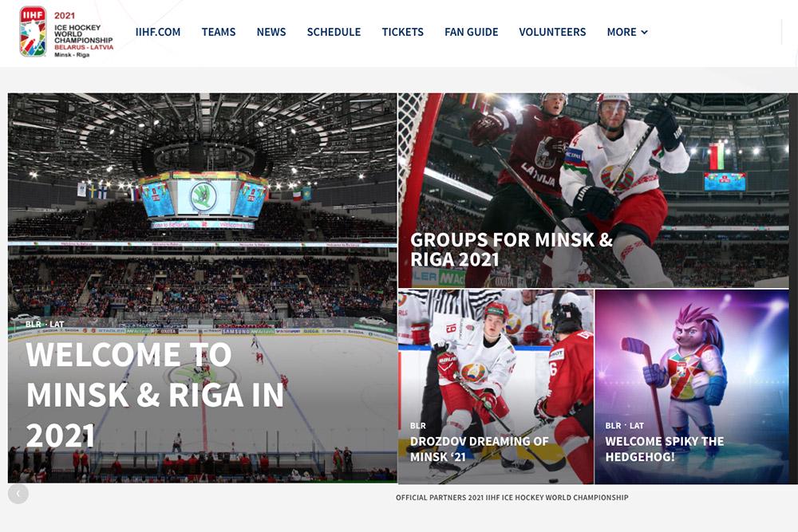Viewport: 798px width, 532px height.
Task: Read Drozdov Dreaming of Minsk '21 article
Action: coord(480,448)
